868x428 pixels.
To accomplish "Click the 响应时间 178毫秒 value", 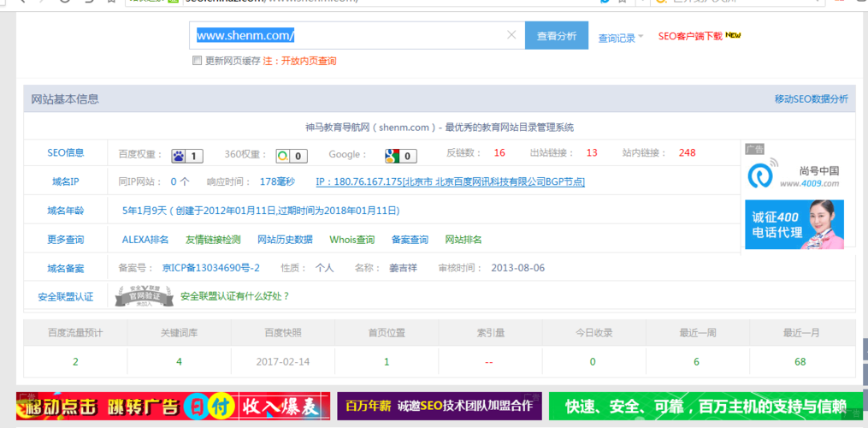I will 277,181.
